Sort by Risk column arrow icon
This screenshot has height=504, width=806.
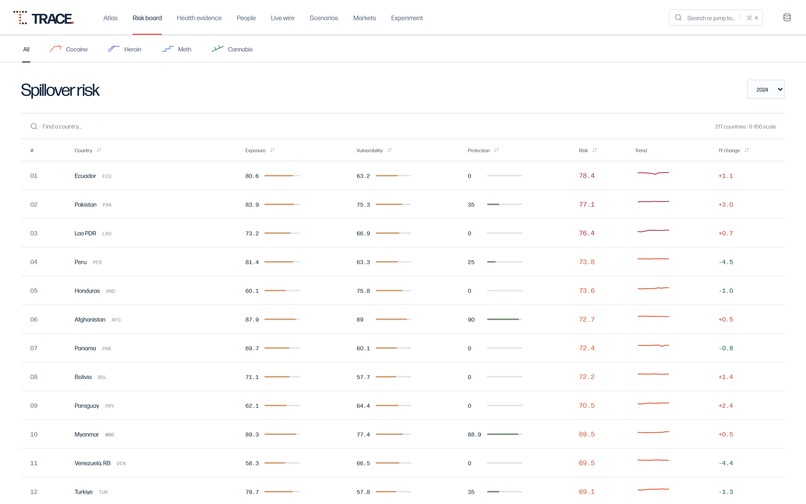[x=594, y=150]
